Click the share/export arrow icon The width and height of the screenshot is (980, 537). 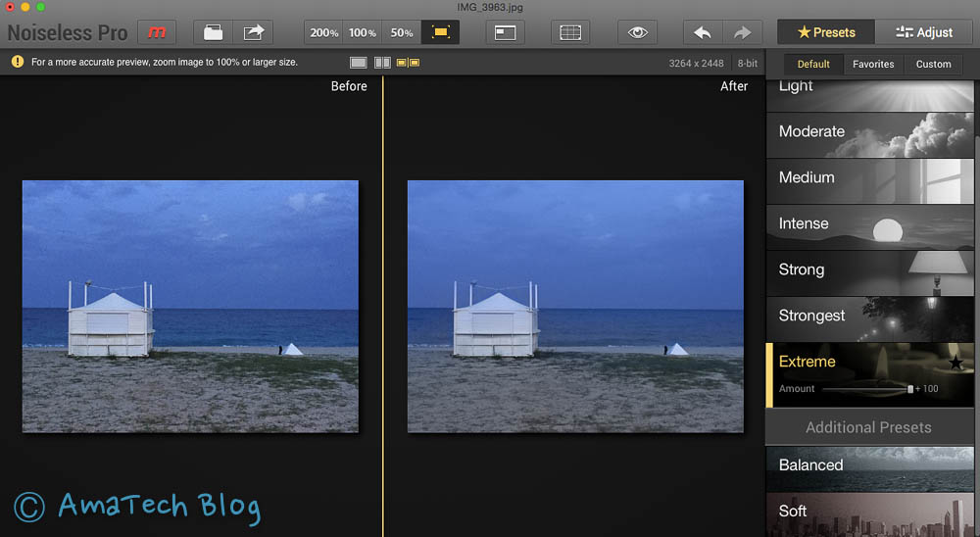(x=254, y=32)
